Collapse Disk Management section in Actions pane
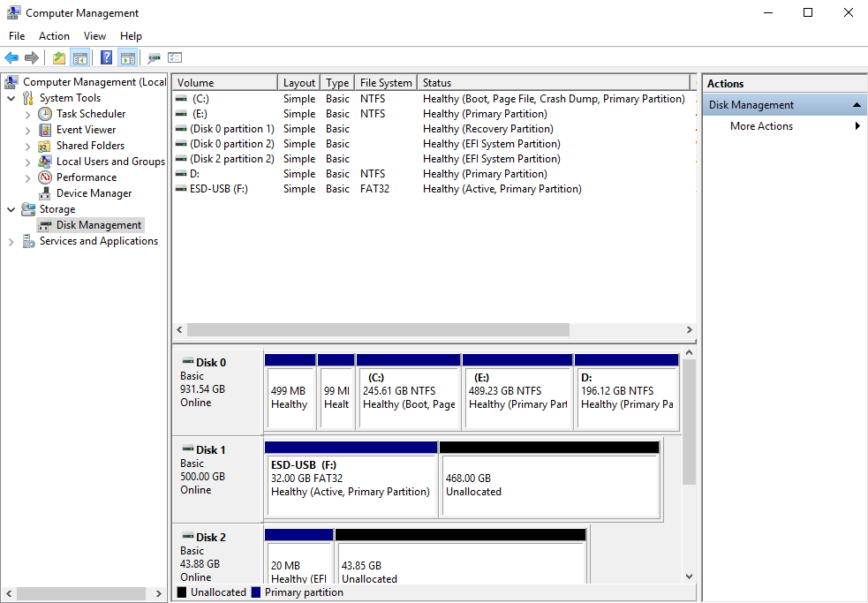Viewport: 868px width, 603px height. pos(857,104)
